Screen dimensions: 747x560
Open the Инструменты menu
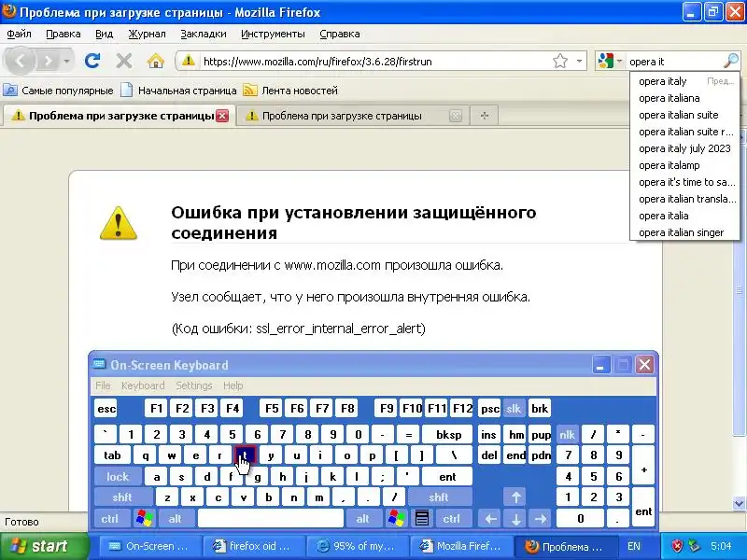pos(273,34)
